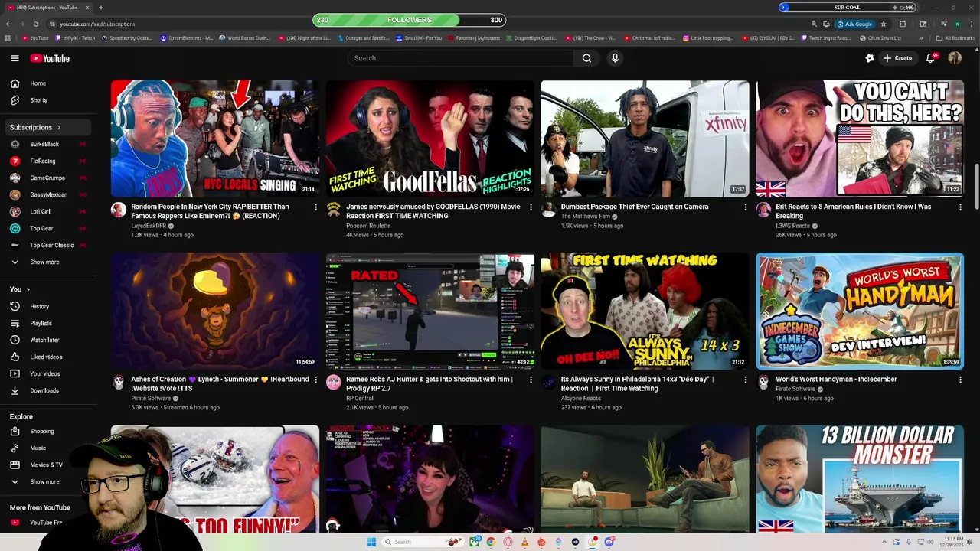980x551 pixels.
Task: Open Discord from the taskbar
Action: (x=609, y=542)
